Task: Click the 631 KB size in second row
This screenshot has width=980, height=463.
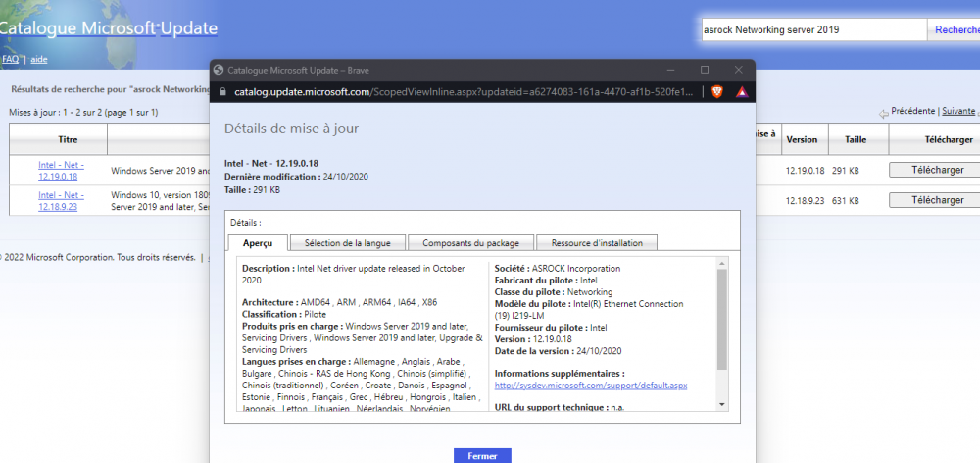Action: (846, 201)
